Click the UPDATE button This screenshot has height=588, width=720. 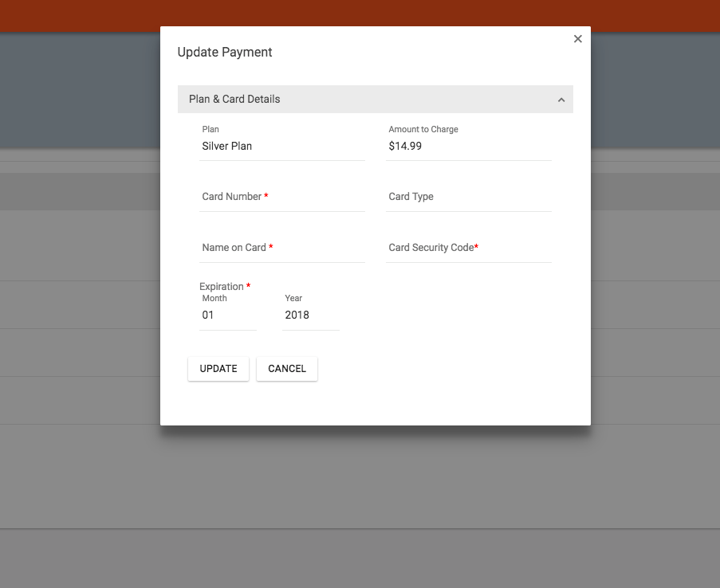click(x=218, y=368)
